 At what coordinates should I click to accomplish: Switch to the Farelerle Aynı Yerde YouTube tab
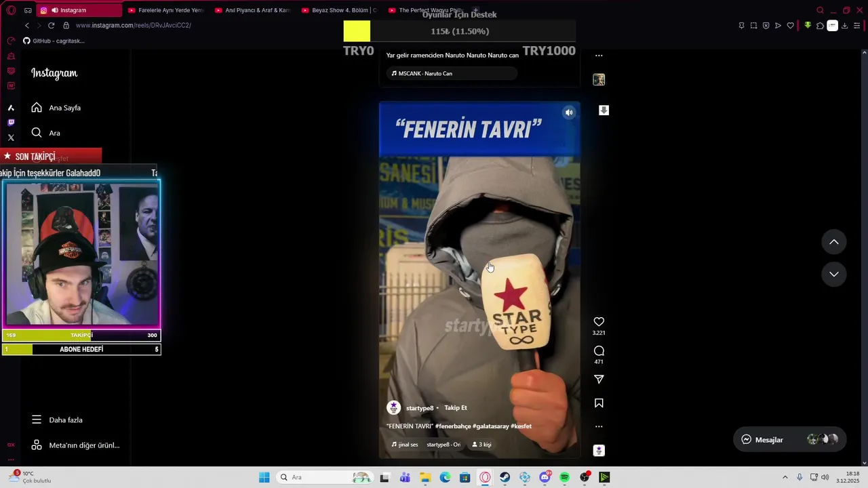(165, 10)
